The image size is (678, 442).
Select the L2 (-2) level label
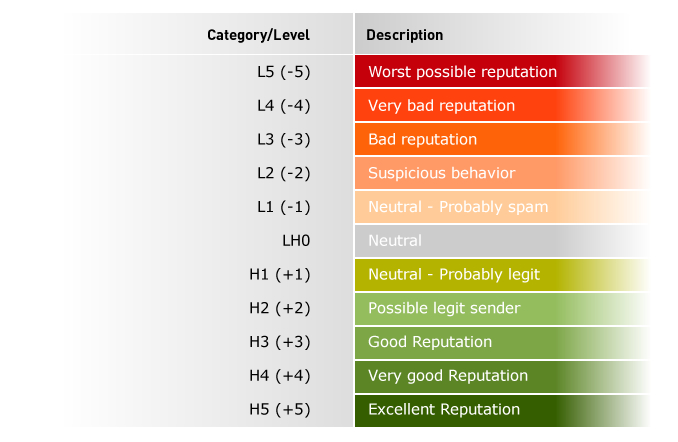tap(284, 173)
